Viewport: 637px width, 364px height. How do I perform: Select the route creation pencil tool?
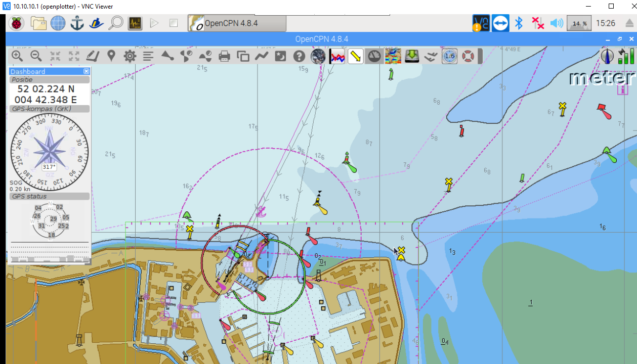coord(93,56)
